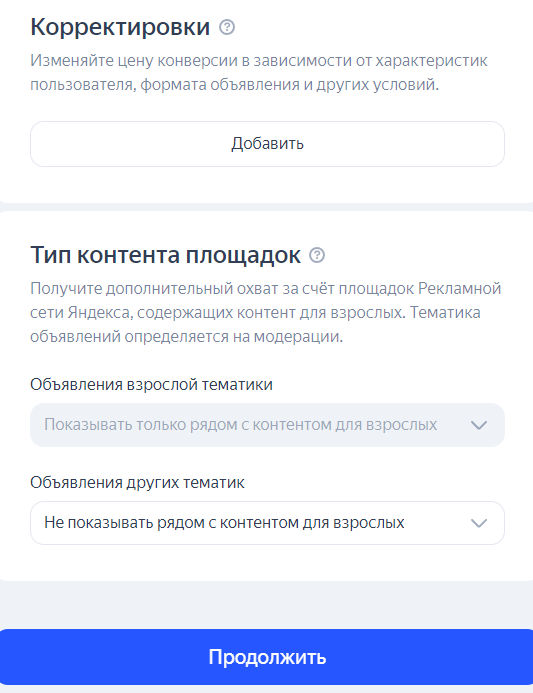
Task: Click the Получите дополнительный охват description
Action: point(265,312)
